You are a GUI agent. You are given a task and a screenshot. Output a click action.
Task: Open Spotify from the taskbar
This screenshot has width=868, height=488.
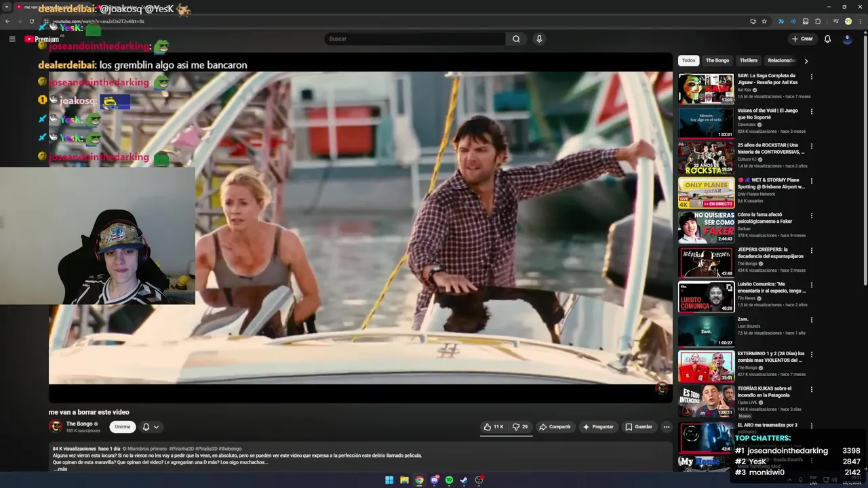pos(449,480)
